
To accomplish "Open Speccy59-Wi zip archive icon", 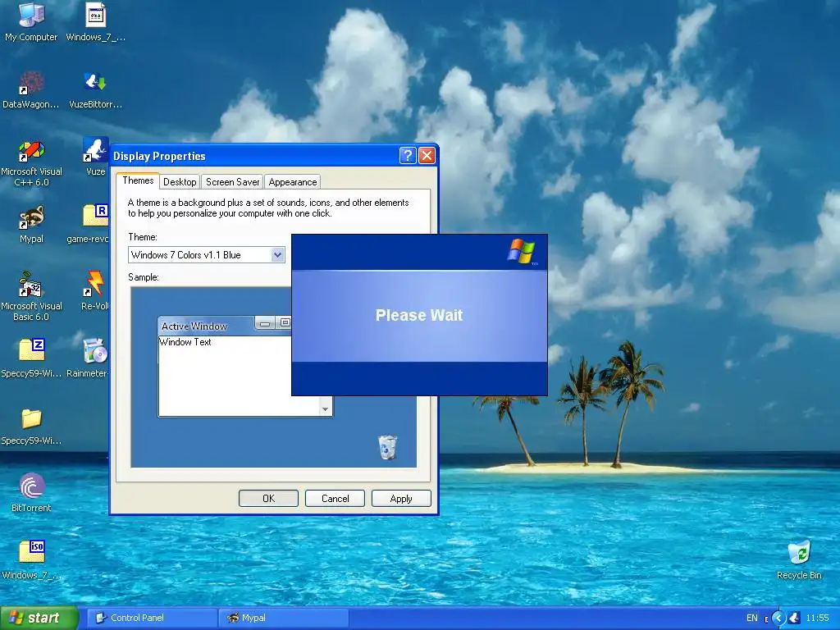I will 31,358.
